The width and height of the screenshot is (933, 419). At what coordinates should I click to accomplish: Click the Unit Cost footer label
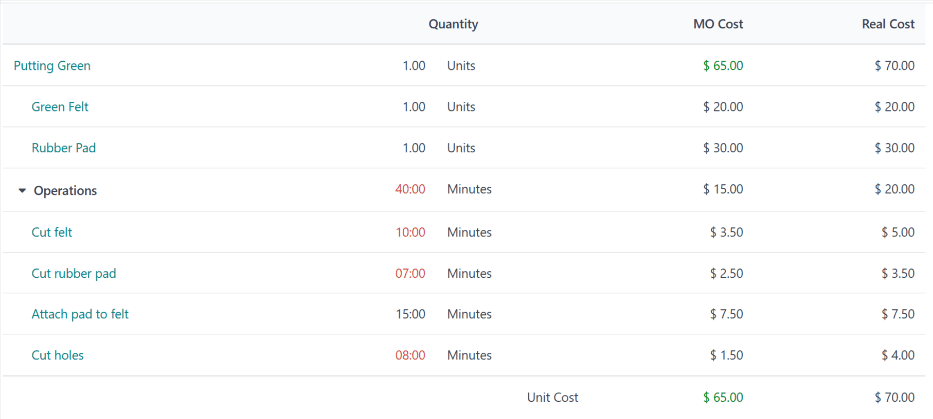(x=552, y=397)
